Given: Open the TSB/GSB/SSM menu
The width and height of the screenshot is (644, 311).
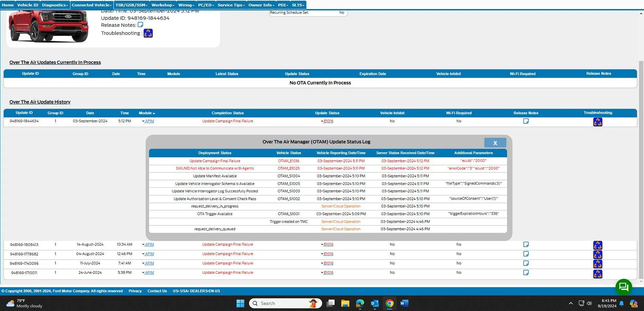Looking at the screenshot, I should (131, 5).
